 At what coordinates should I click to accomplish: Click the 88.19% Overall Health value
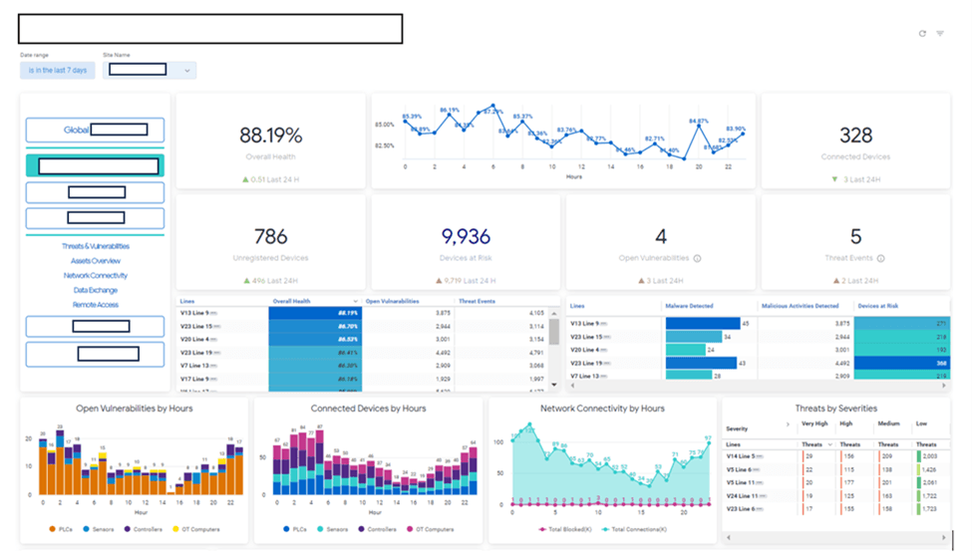(270, 136)
